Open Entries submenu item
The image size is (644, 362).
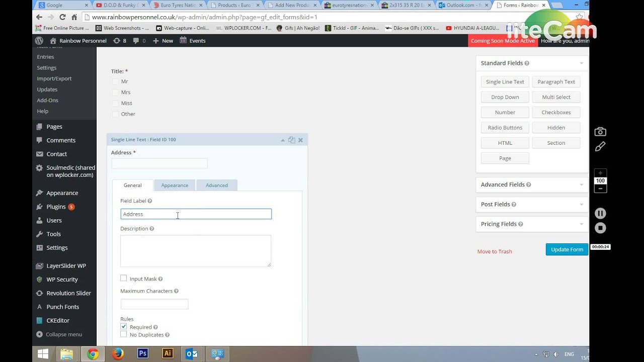[x=45, y=57]
